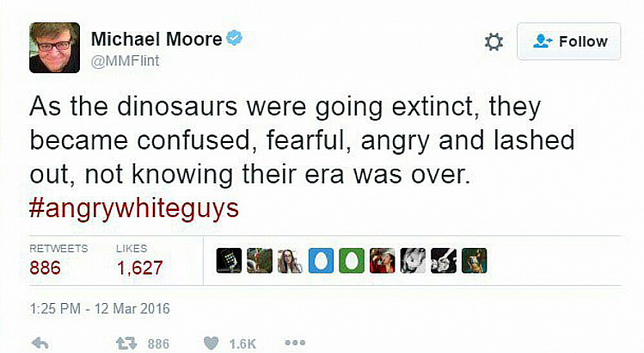644x353 pixels.
Task: Click the blue verified badge
Action: pyautogui.click(x=234, y=40)
